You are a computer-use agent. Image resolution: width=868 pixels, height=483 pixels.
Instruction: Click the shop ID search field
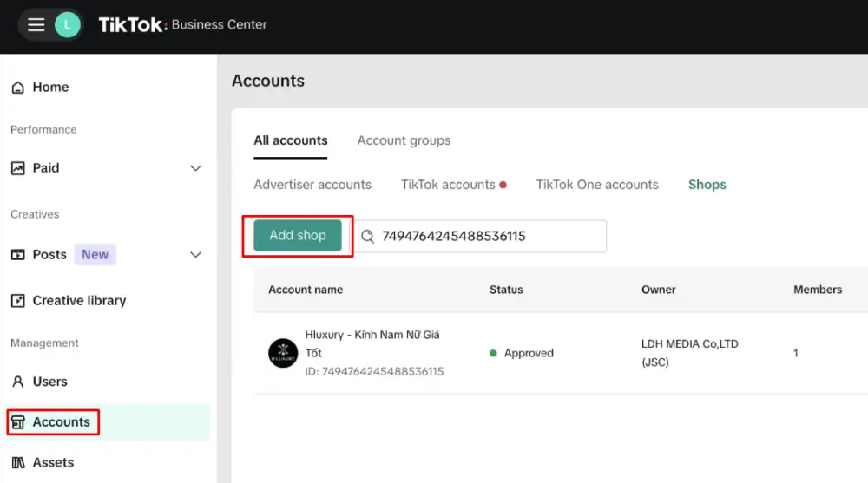[481, 236]
